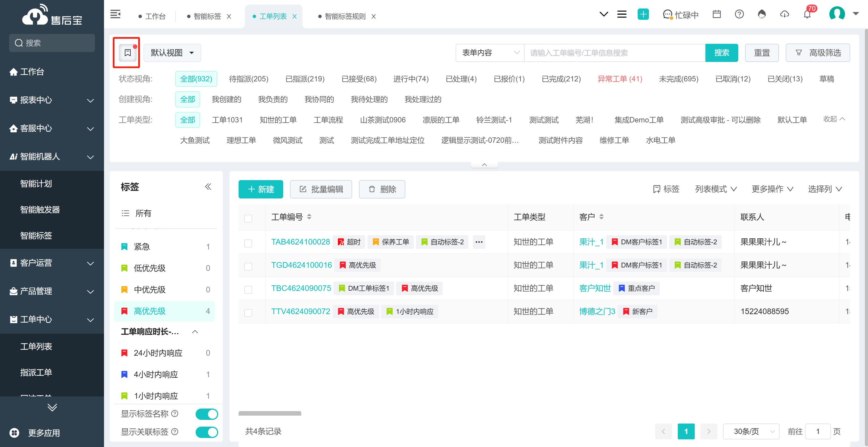Click 删除 button
The image size is (868, 447).
[382, 189]
